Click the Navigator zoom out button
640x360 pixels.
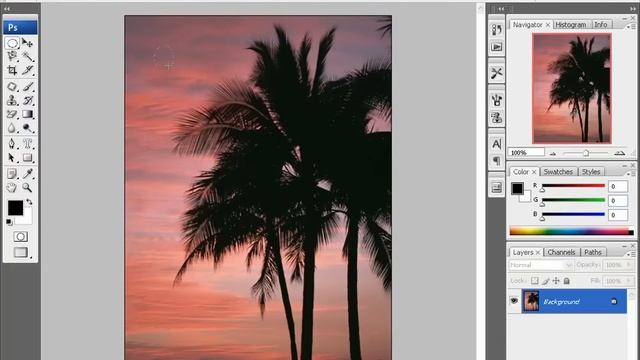[x=553, y=153]
